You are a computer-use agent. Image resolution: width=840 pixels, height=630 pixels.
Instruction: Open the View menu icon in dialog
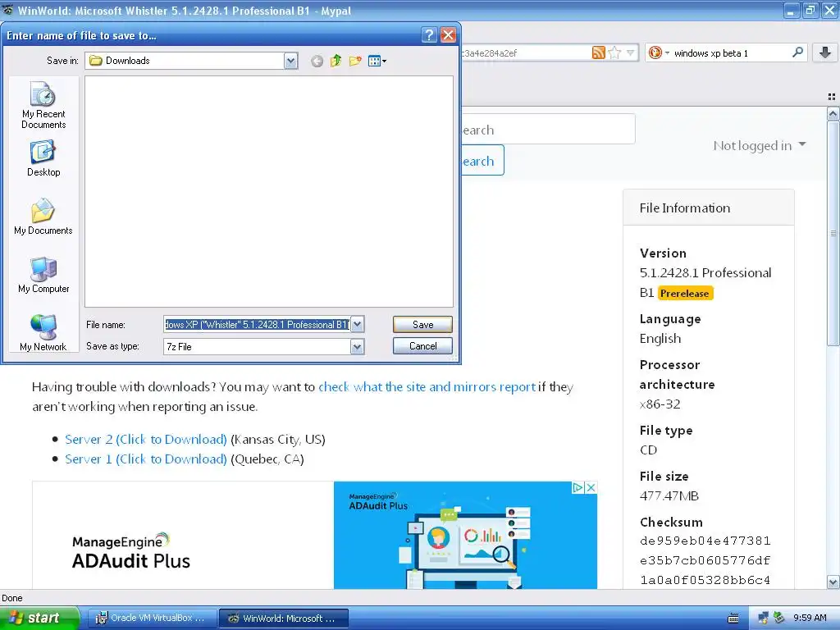coord(377,61)
